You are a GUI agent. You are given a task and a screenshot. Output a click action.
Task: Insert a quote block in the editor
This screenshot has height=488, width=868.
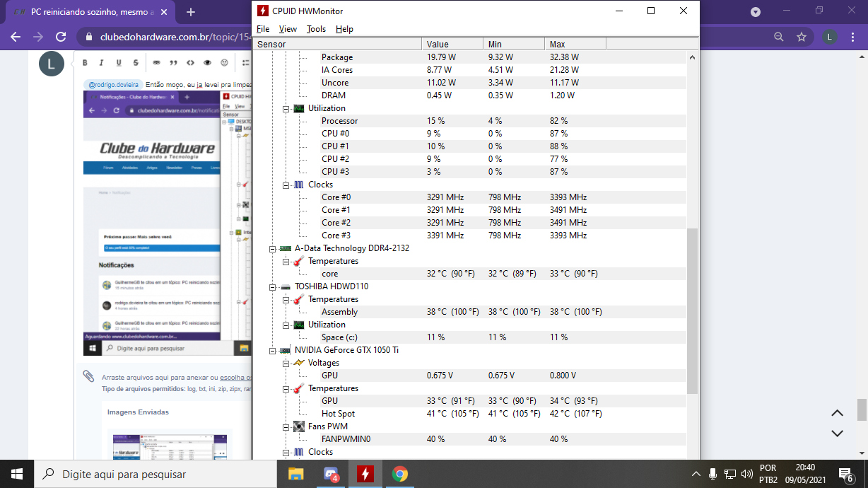pos(173,63)
